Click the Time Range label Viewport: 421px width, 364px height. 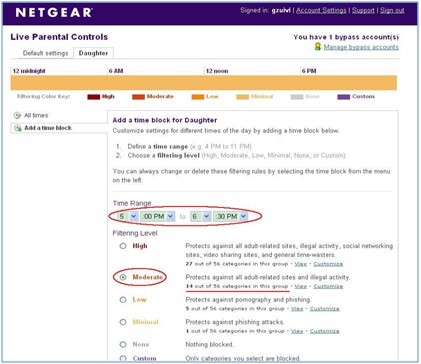tap(132, 203)
